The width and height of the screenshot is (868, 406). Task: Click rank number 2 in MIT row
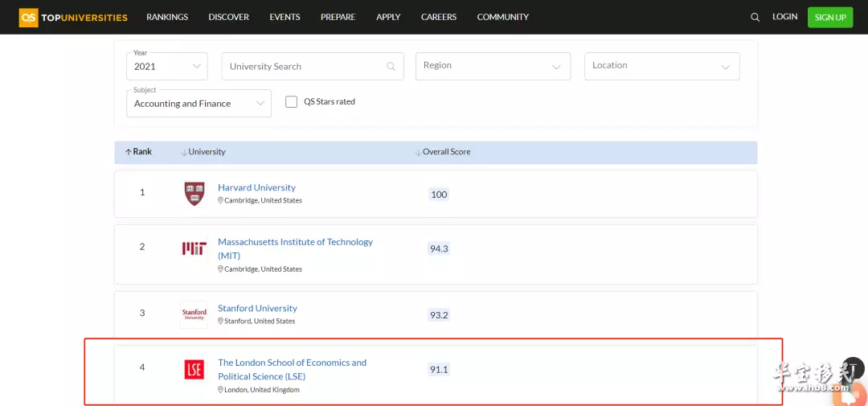coord(142,247)
